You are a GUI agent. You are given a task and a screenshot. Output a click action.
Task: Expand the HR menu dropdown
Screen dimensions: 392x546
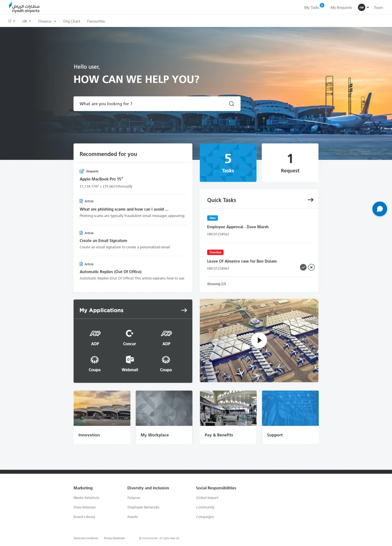pos(27,21)
